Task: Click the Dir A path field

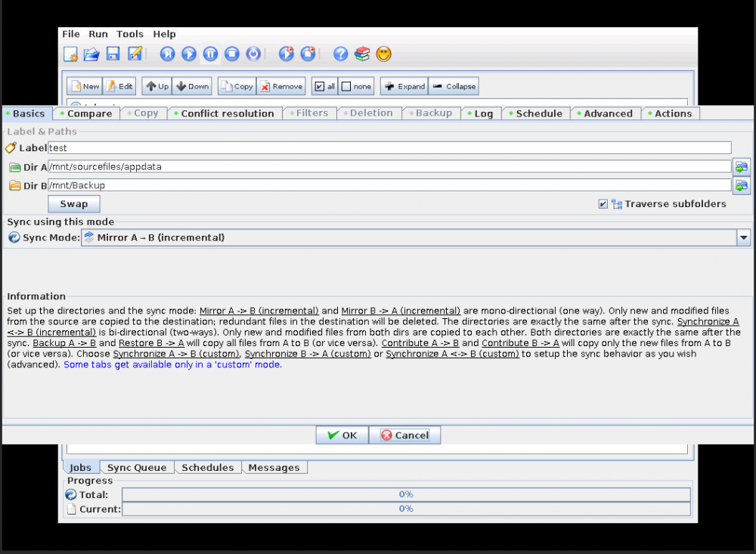Action: 389,167
